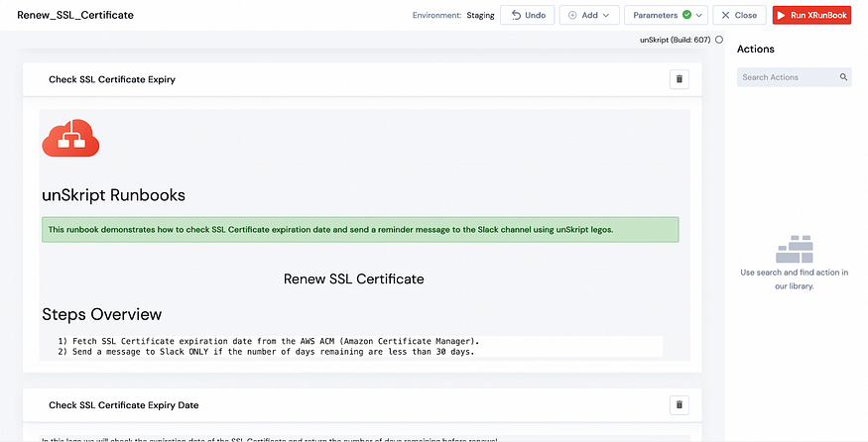Image resolution: width=868 pixels, height=442 pixels.
Task: Click the red unSkript cloud logo
Action: tap(70, 138)
